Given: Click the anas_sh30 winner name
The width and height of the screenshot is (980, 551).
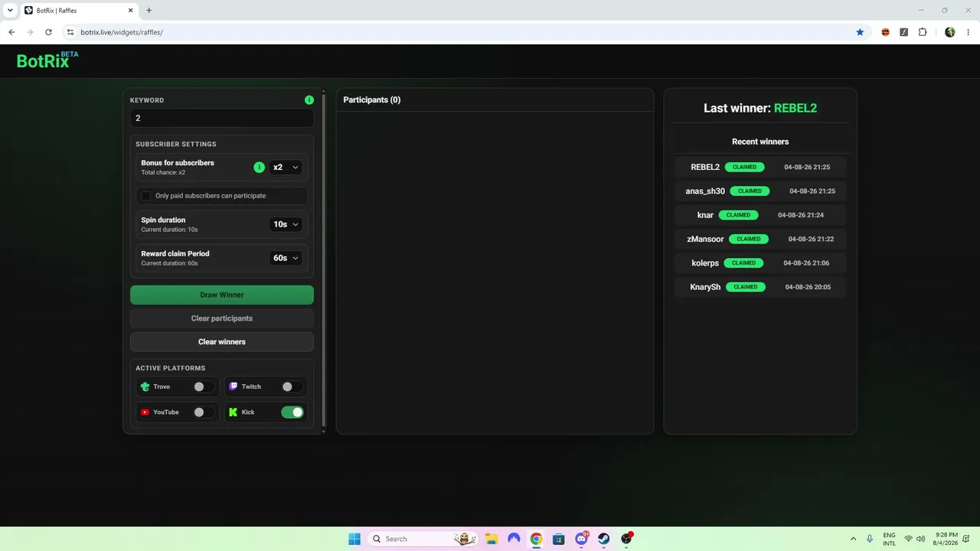Looking at the screenshot, I should pos(705,191).
